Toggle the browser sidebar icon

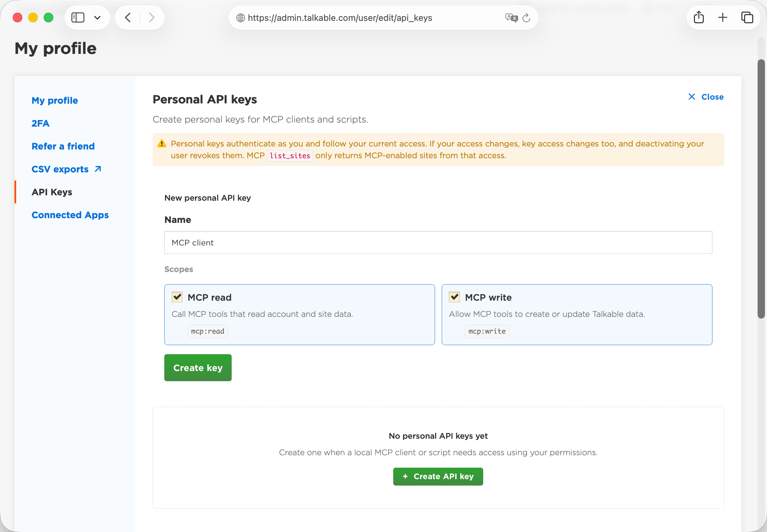pyautogui.click(x=78, y=18)
